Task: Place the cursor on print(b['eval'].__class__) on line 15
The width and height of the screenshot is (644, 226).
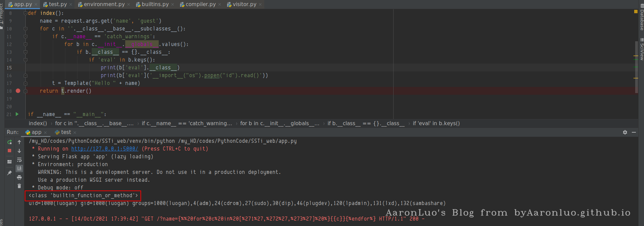Action: tap(140, 68)
